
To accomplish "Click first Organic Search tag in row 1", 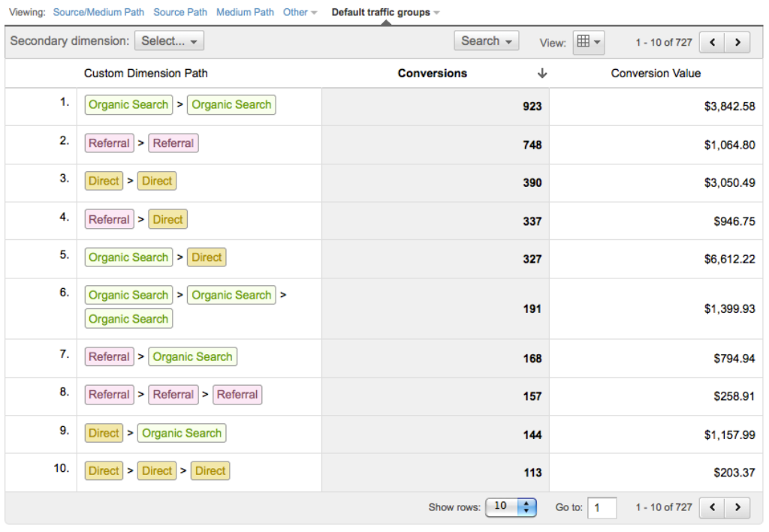I will [x=128, y=105].
